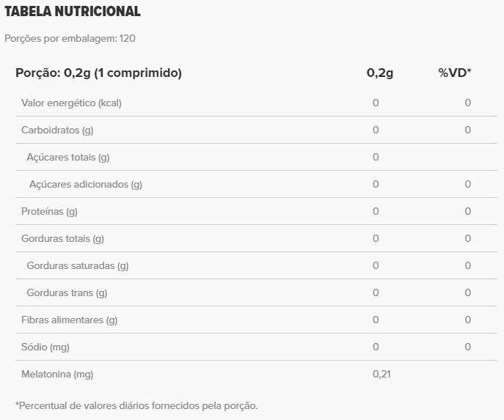Select the "Melatonina (mg)" row label

[x=57, y=374]
